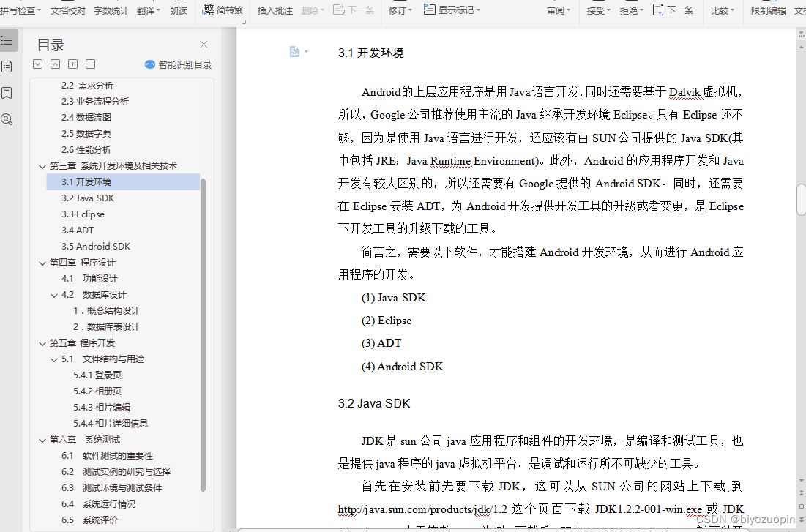The width and height of the screenshot is (806, 532).
Task: Click the document page icon beside heading 3.1
Action: 294,51
